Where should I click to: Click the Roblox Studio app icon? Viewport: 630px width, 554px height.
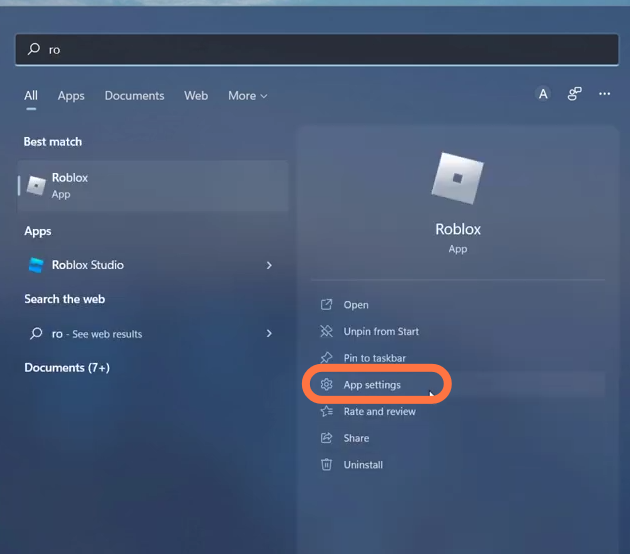click(x=36, y=265)
